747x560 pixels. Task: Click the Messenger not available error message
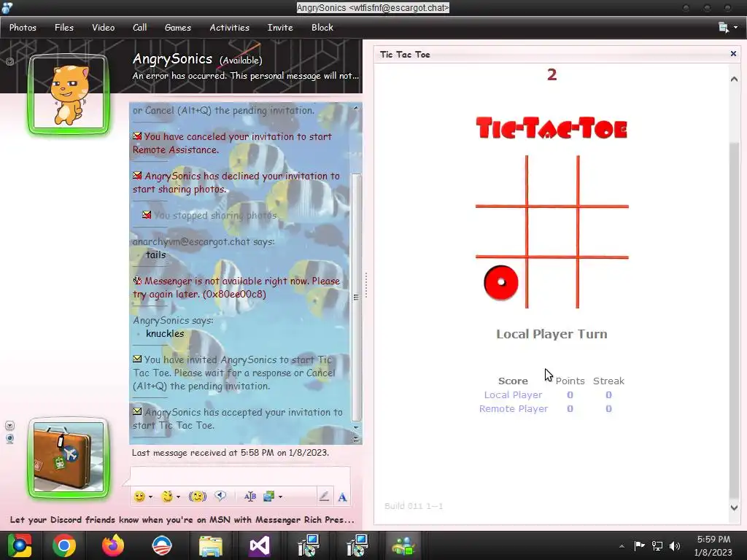click(x=236, y=287)
